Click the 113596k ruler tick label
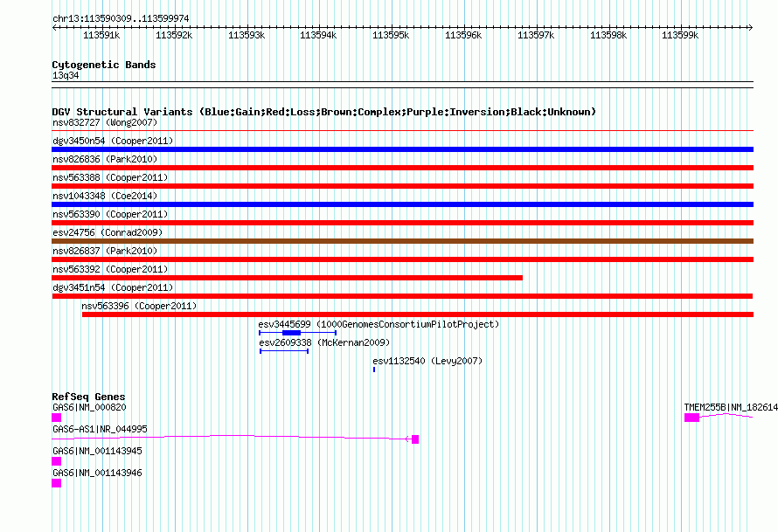The width and height of the screenshot is (778, 532). [463, 36]
